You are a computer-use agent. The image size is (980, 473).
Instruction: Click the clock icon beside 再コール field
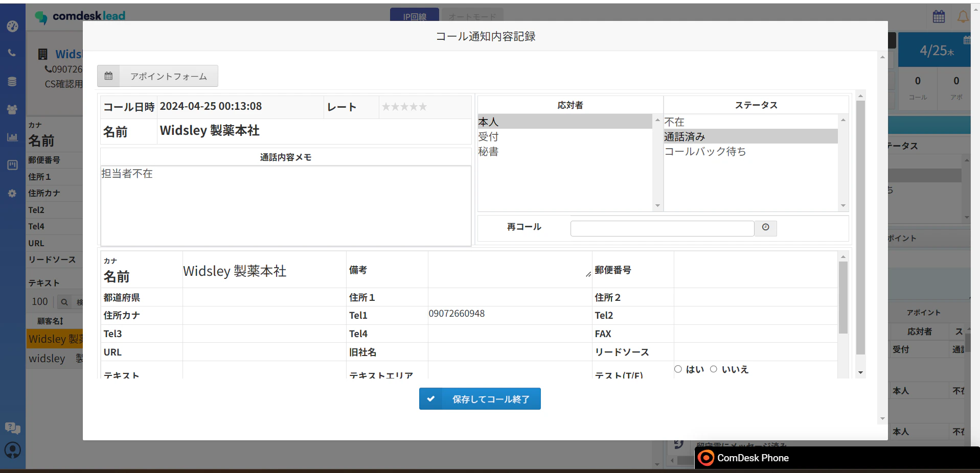(765, 227)
